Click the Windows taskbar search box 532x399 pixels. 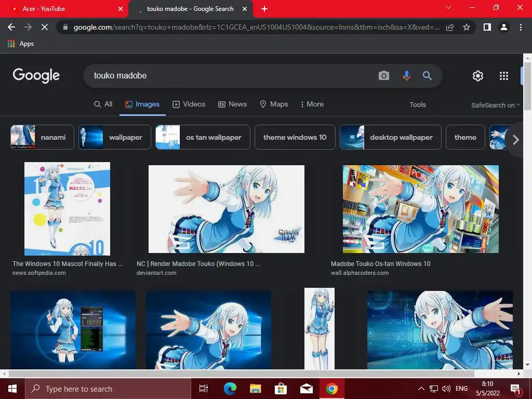[108, 389]
